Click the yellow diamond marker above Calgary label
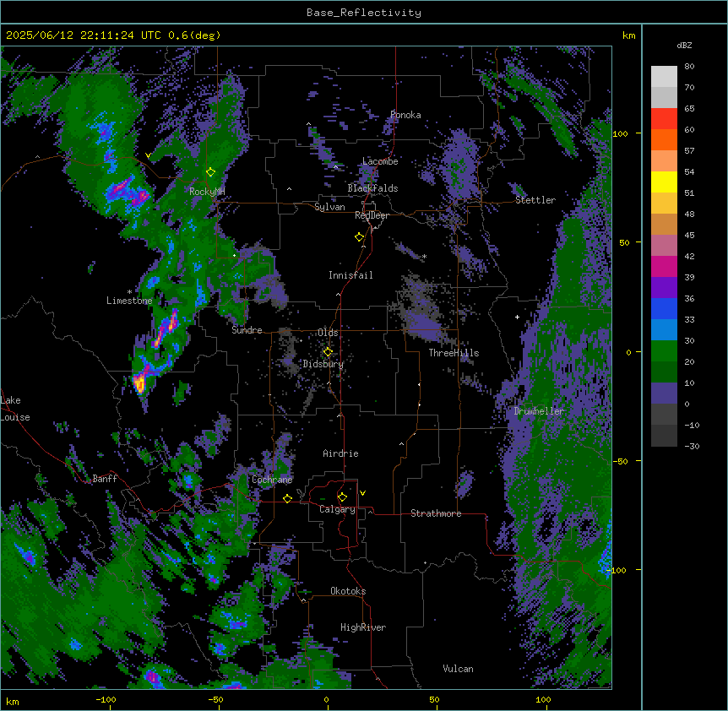728x711 pixels. click(342, 497)
